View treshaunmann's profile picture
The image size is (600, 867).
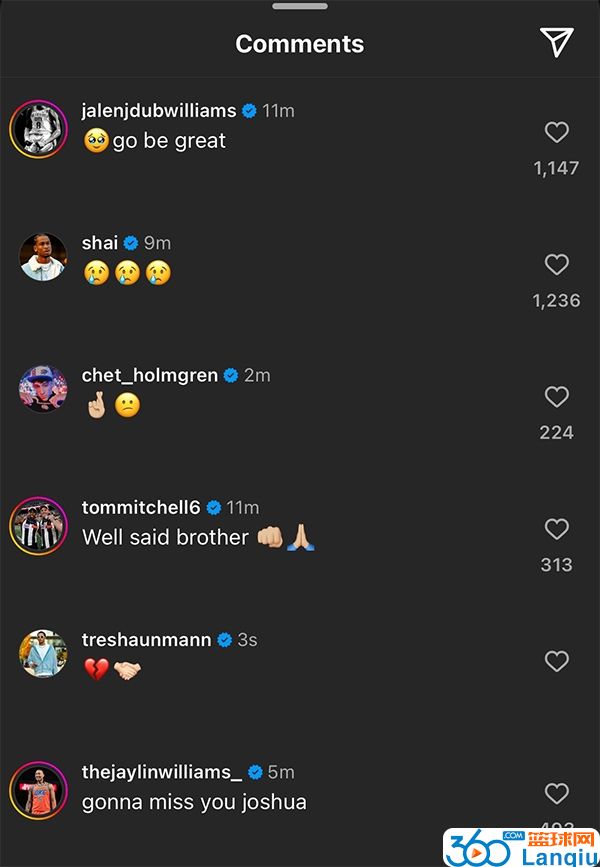[43, 654]
